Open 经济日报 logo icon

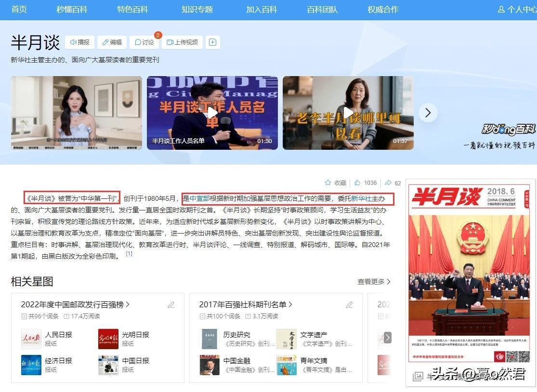point(31,365)
